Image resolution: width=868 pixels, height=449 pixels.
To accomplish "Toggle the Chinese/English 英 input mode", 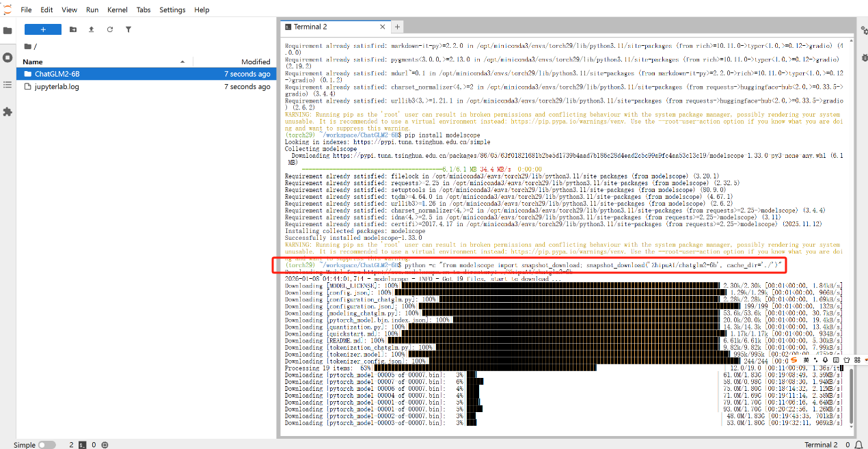I will pos(806,359).
